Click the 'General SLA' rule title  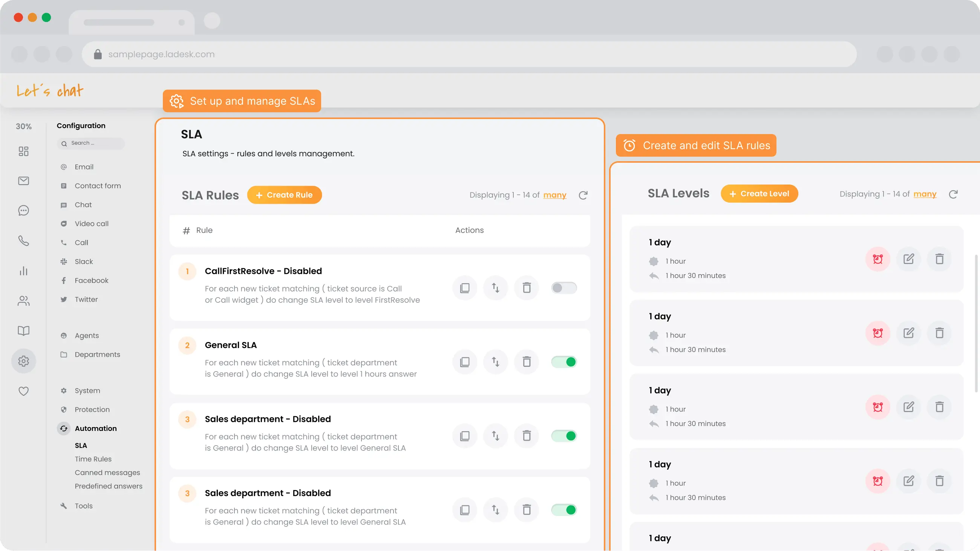[x=231, y=345]
